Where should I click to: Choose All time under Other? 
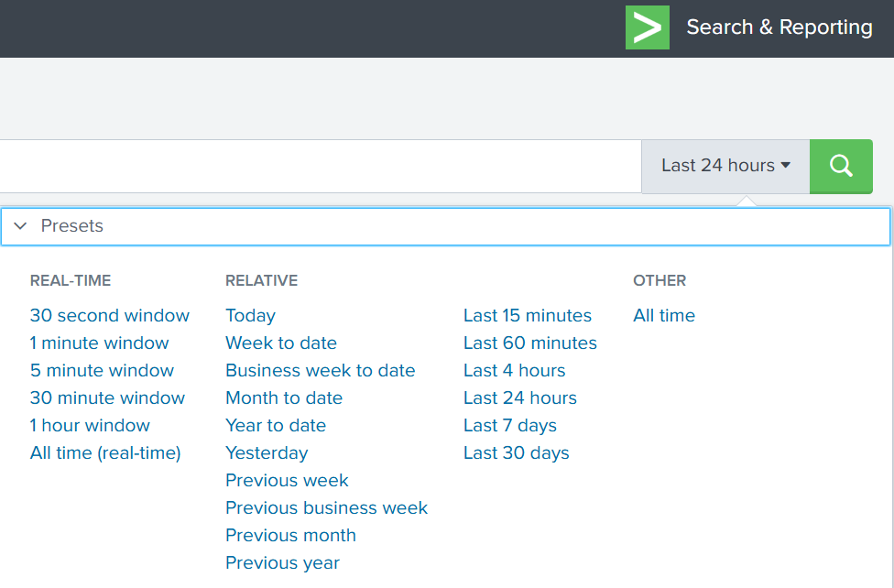coord(663,315)
